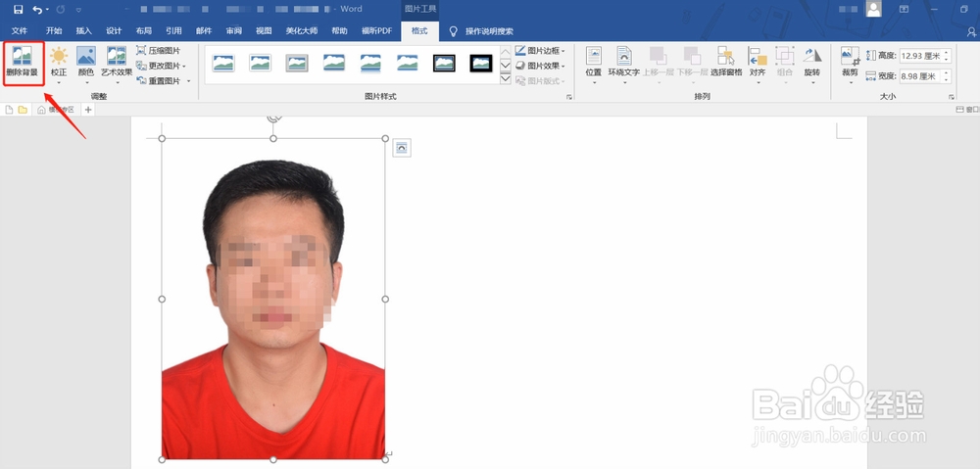The width and height of the screenshot is (980, 469).
Task: Open the File (文件) tab
Action: tap(20, 30)
